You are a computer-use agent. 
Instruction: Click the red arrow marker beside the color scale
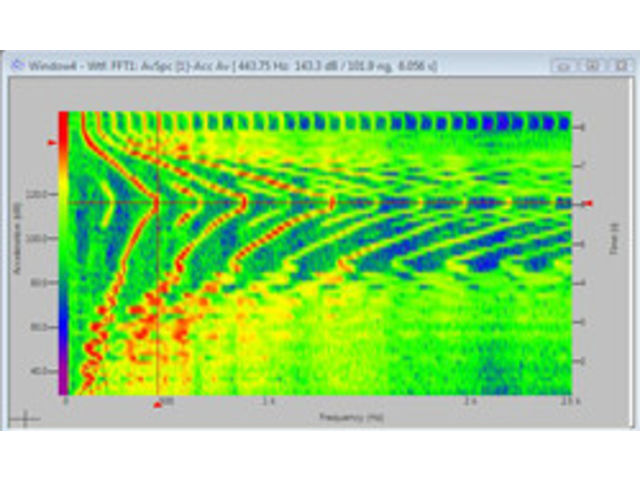click(52, 143)
